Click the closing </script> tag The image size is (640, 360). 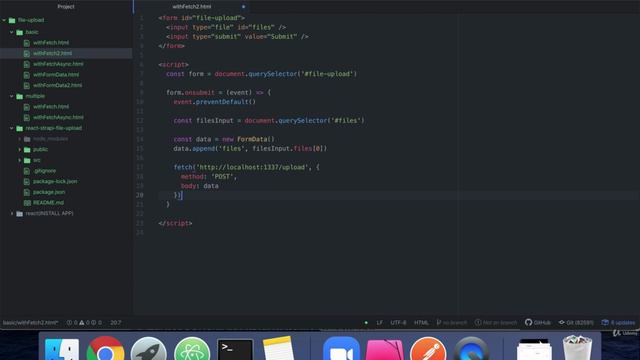pos(175,223)
